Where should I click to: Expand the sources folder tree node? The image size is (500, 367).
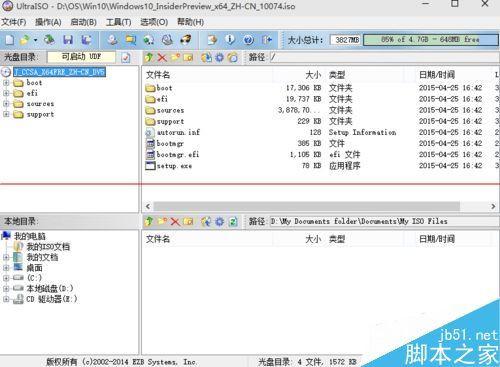tap(6, 104)
